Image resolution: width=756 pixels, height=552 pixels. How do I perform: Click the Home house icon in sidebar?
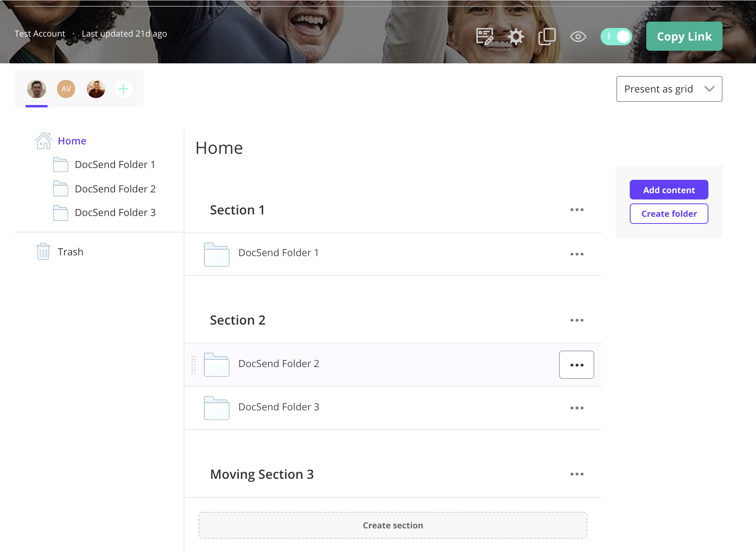(44, 140)
